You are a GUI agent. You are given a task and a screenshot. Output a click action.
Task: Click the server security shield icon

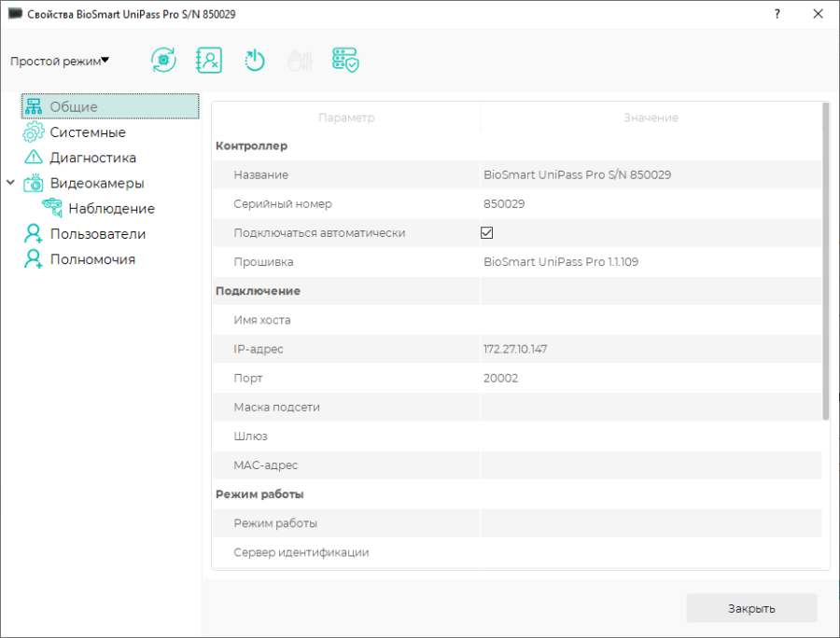345,60
